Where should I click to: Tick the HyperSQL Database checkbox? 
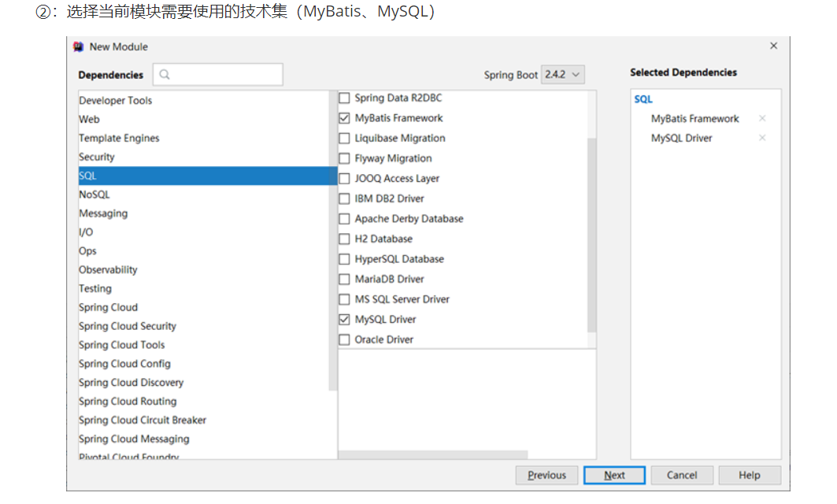coord(344,259)
